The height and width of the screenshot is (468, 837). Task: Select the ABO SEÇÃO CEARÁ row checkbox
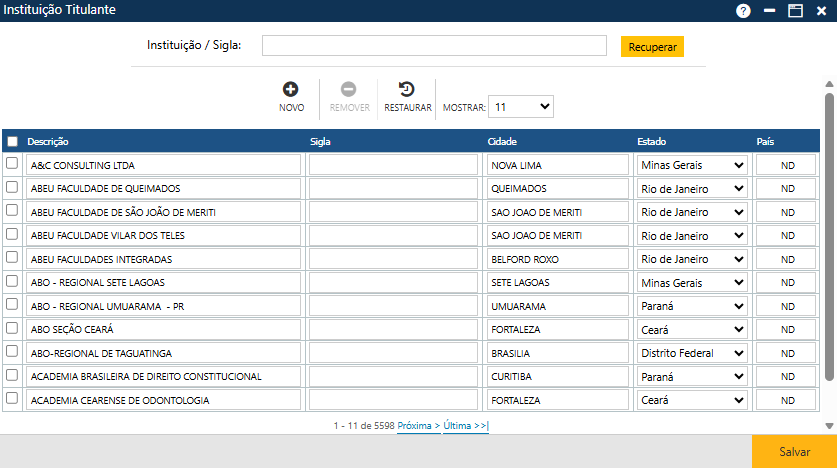click(13, 327)
